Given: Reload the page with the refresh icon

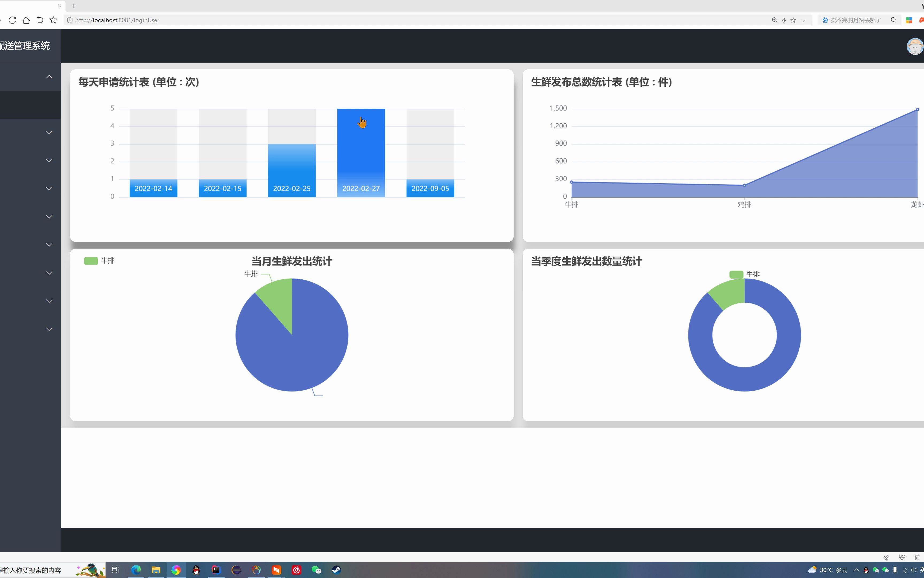Looking at the screenshot, I should [x=12, y=20].
